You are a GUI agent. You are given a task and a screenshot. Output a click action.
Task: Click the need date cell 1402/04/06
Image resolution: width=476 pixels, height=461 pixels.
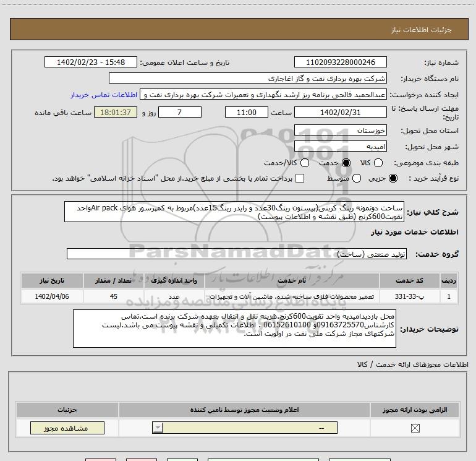point(52,296)
